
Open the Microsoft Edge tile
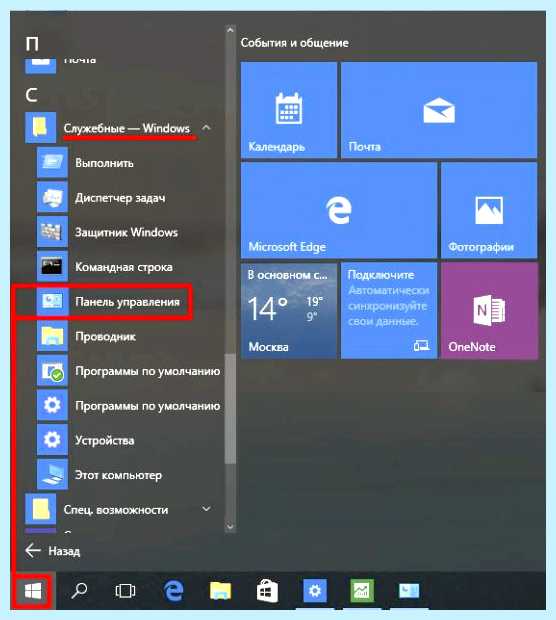[x=339, y=210]
